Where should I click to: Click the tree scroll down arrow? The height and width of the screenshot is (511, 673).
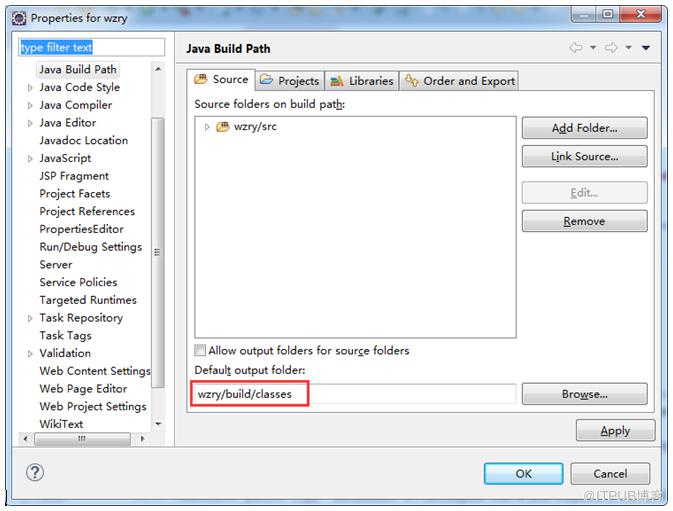(158, 424)
